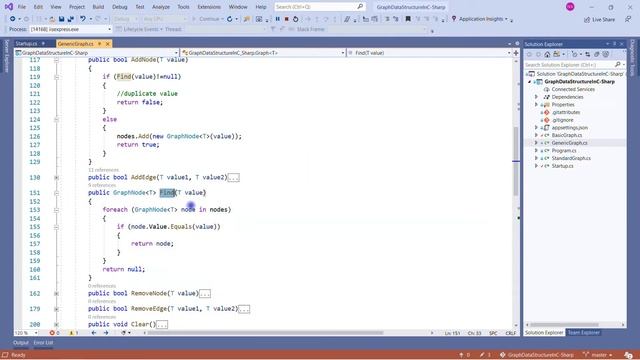
Task: Expand collapsed RemoveNode method at line 162
Action: (56, 293)
